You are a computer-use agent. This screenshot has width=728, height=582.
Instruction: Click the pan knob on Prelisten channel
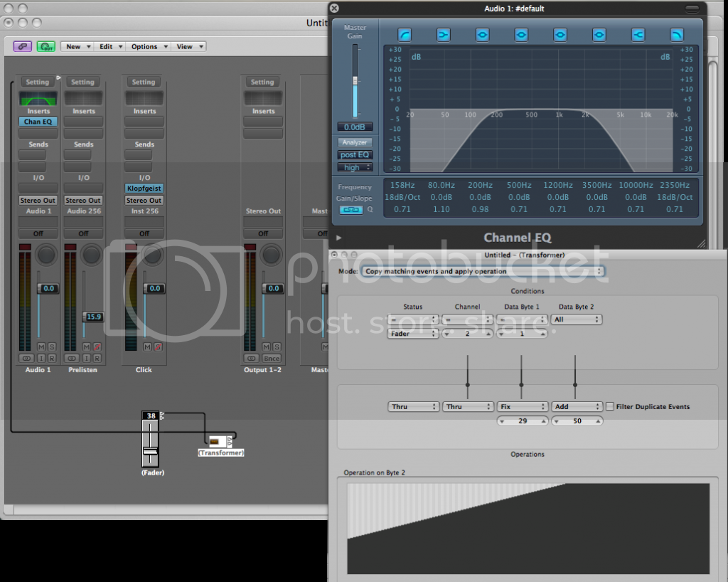[x=91, y=254]
